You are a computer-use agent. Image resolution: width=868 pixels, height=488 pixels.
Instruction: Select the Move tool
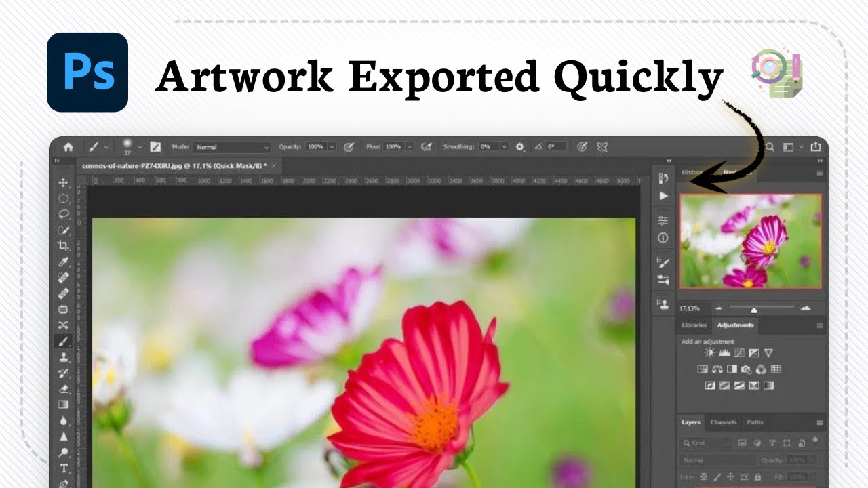[x=64, y=183]
